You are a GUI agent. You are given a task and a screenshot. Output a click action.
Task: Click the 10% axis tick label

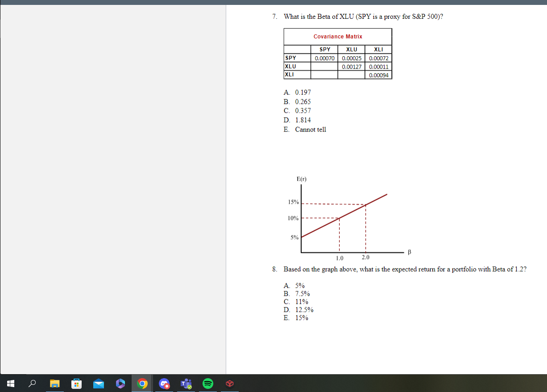(293, 218)
